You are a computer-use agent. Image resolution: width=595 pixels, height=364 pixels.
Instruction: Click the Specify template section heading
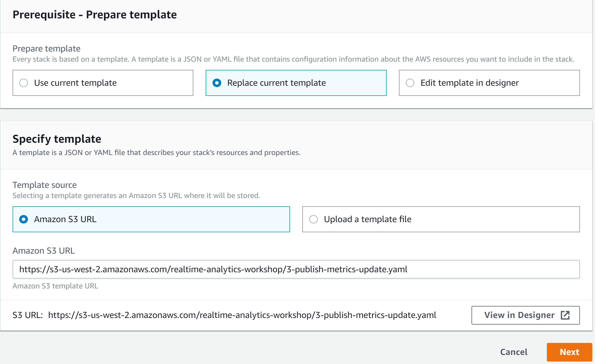coord(57,139)
